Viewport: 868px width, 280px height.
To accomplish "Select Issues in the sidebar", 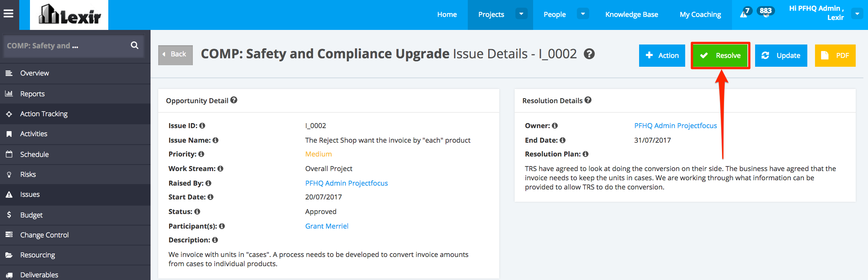I will [75, 194].
